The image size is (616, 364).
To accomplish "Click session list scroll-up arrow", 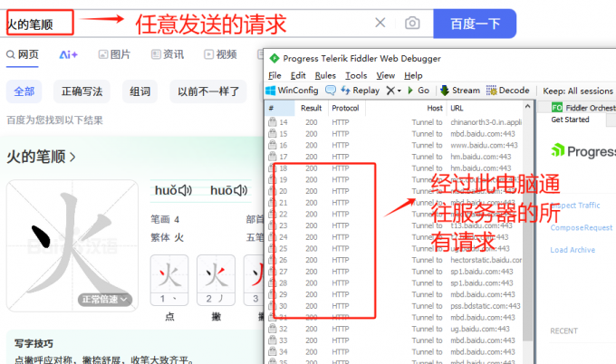I will pyautogui.click(x=527, y=107).
